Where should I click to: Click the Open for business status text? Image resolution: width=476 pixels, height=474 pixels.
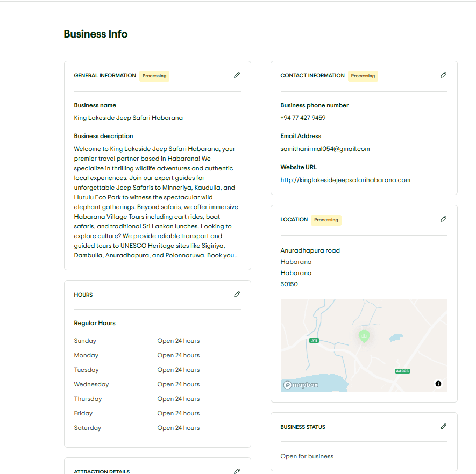(307, 456)
